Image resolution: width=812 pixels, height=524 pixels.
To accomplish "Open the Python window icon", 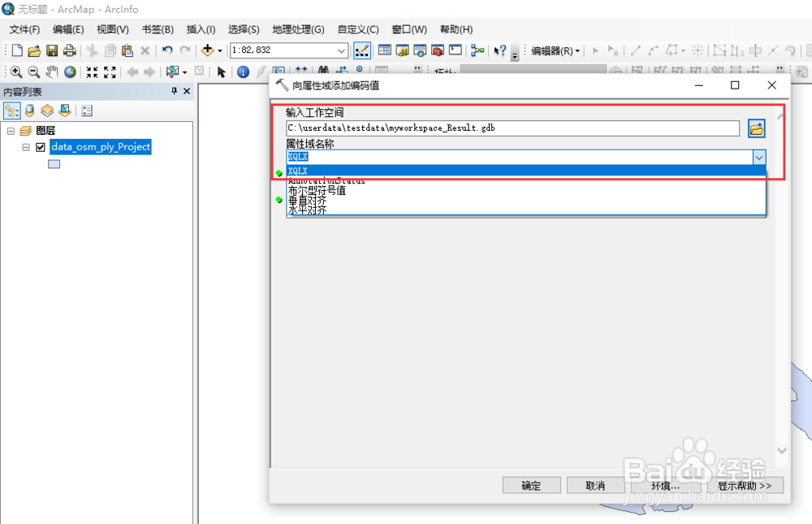I will click(x=456, y=50).
